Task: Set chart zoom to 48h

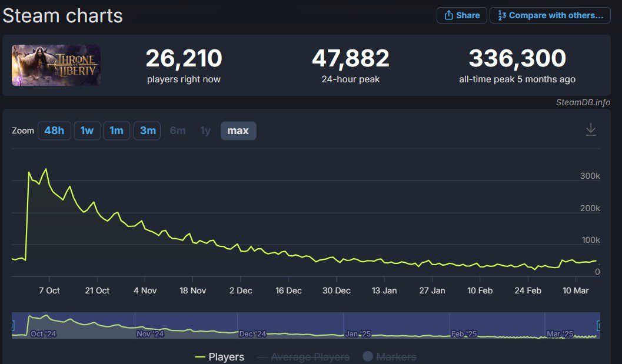Action: coord(54,131)
